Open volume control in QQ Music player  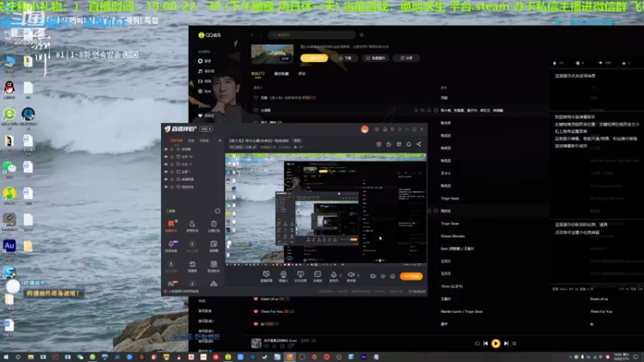(x=514, y=343)
